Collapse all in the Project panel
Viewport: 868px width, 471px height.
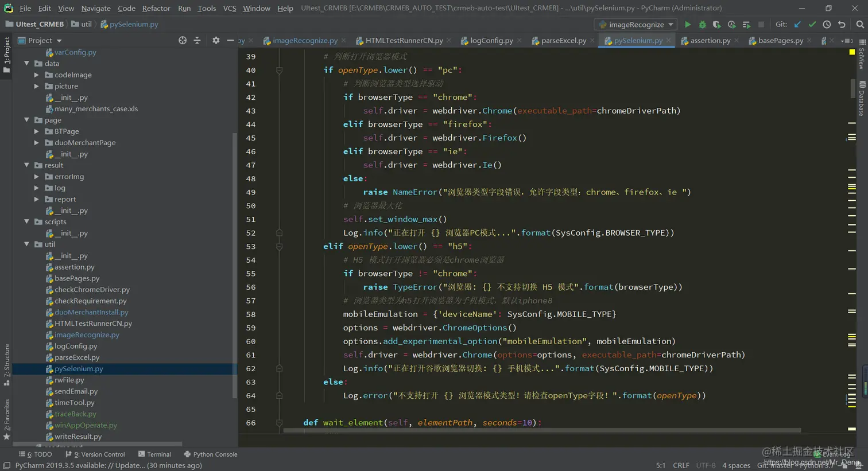tap(197, 40)
